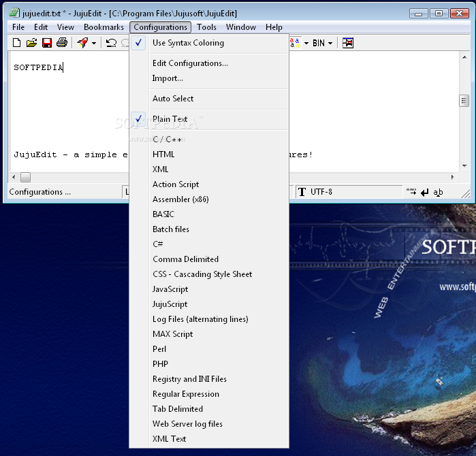Open the rocket icon dropdown arrow
The height and width of the screenshot is (456, 476).
(x=94, y=43)
